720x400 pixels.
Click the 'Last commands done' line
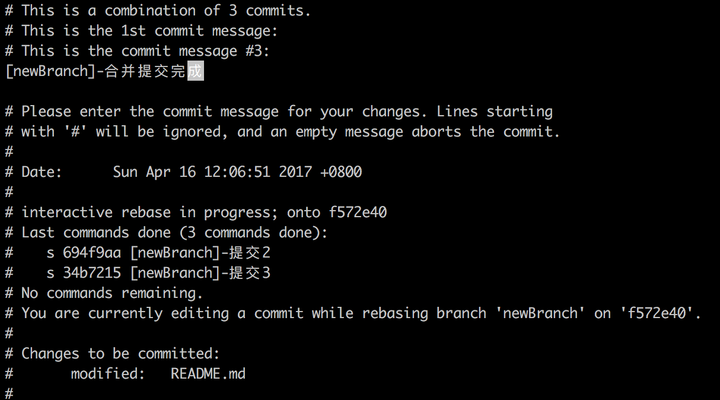point(166,232)
